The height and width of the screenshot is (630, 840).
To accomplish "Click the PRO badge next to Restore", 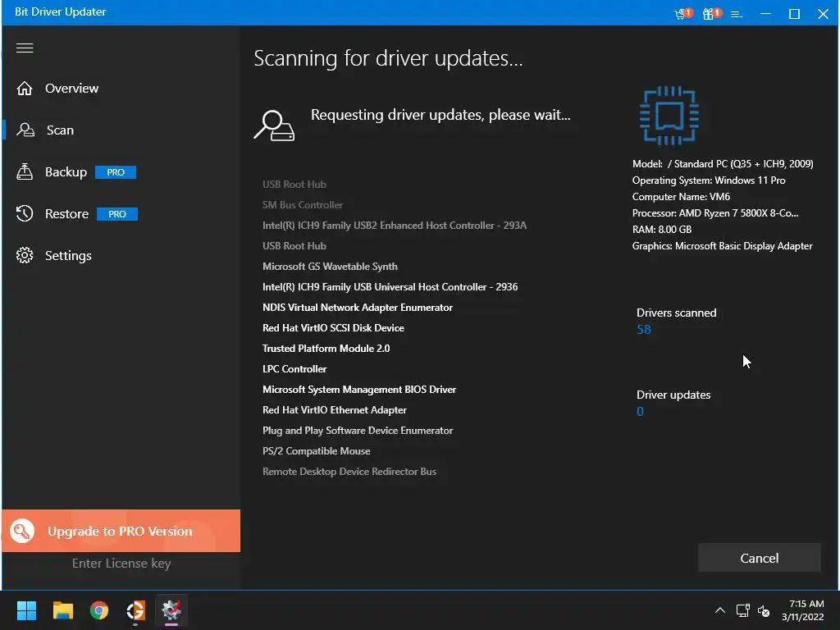I will pos(117,214).
